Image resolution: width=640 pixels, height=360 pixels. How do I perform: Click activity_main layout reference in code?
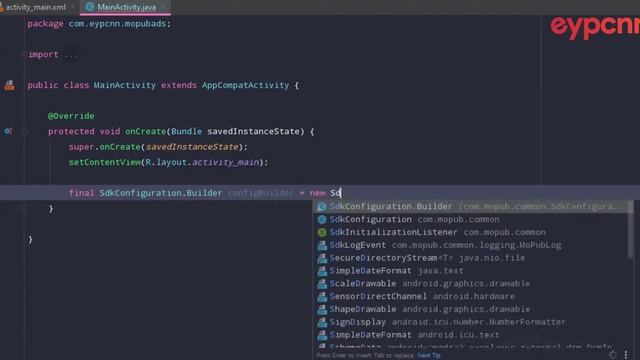point(225,162)
